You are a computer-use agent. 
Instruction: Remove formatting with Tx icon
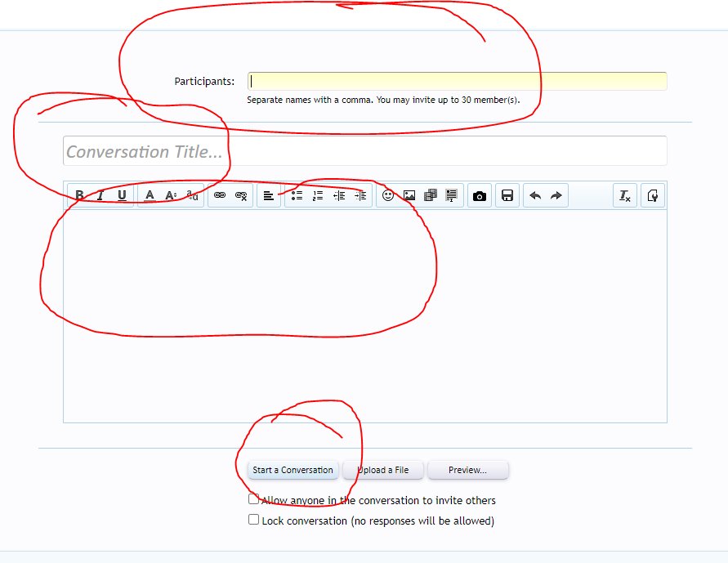click(x=625, y=195)
